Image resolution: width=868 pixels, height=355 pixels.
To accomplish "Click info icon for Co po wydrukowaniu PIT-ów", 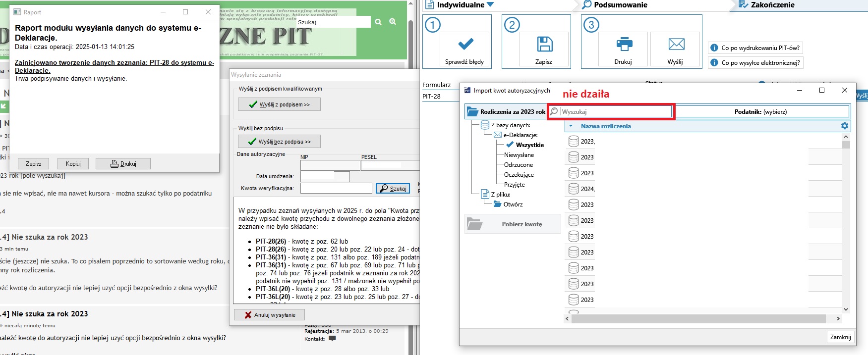I will (714, 48).
